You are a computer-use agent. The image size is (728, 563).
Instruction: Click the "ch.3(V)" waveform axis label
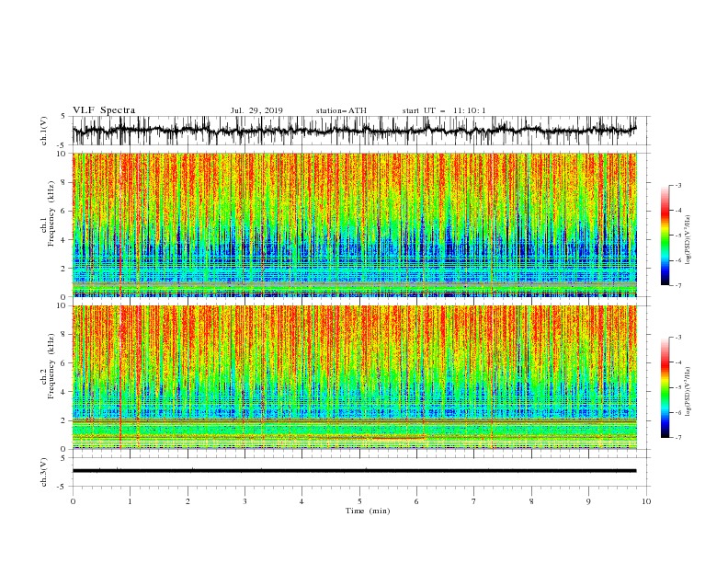pyautogui.click(x=44, y=472)
